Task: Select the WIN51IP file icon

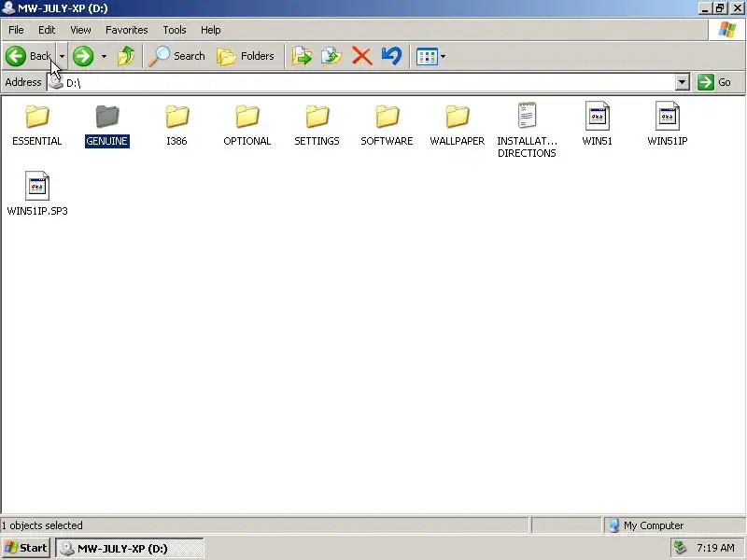Action: click(667, 116)
